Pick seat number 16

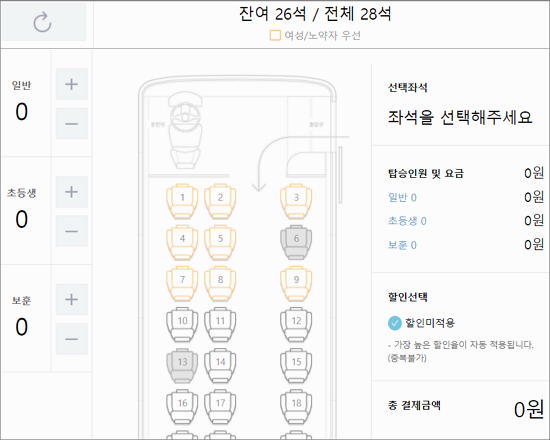(x=182, y=406)
